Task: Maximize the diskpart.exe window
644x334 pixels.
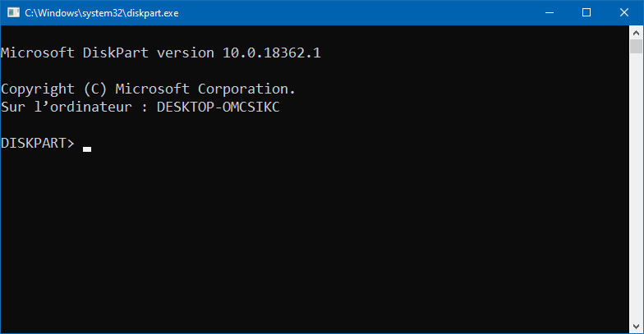Action: pyautogui.click(x=586, y=13)
